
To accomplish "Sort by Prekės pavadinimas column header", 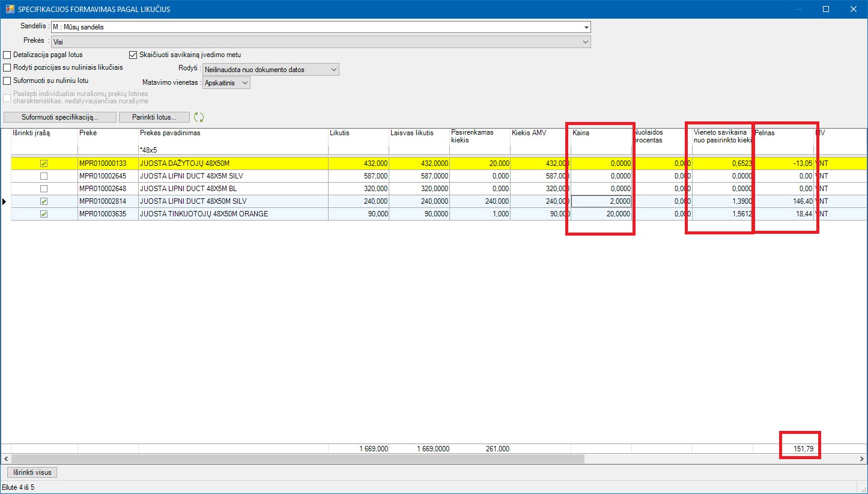I will [170, 133].
